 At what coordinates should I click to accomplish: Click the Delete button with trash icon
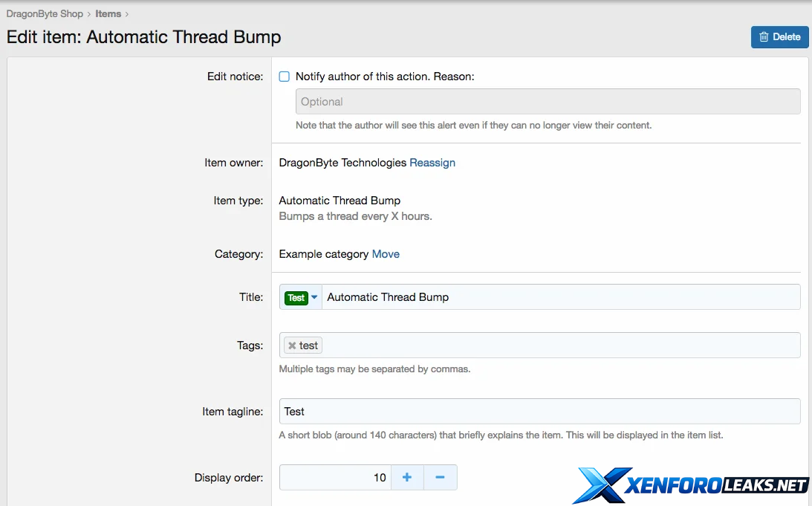(x=779, y=37)
